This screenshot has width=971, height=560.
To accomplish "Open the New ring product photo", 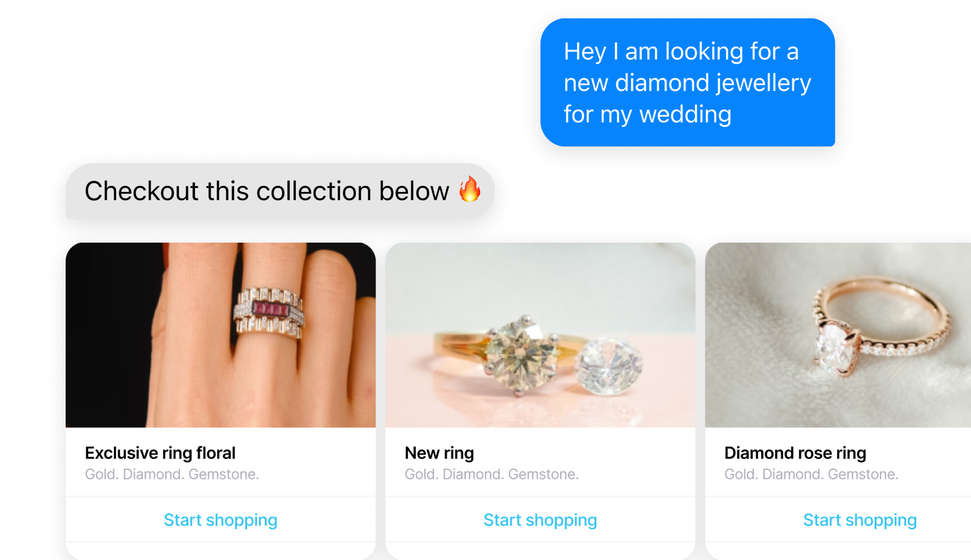I will click(x=540, y=335).
